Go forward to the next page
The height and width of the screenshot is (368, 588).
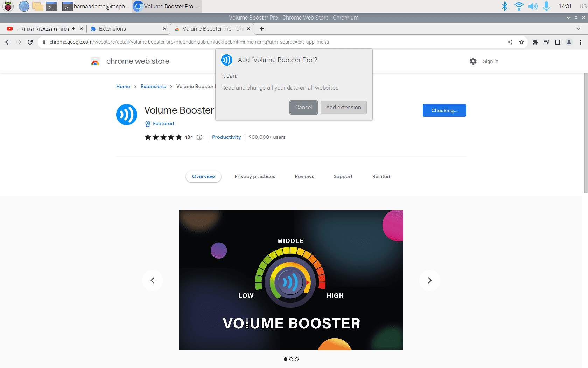pos(19,42)
